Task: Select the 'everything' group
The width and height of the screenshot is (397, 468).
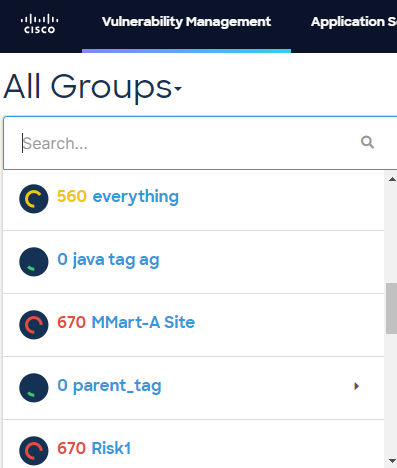Action: click(x=135, y=197)
